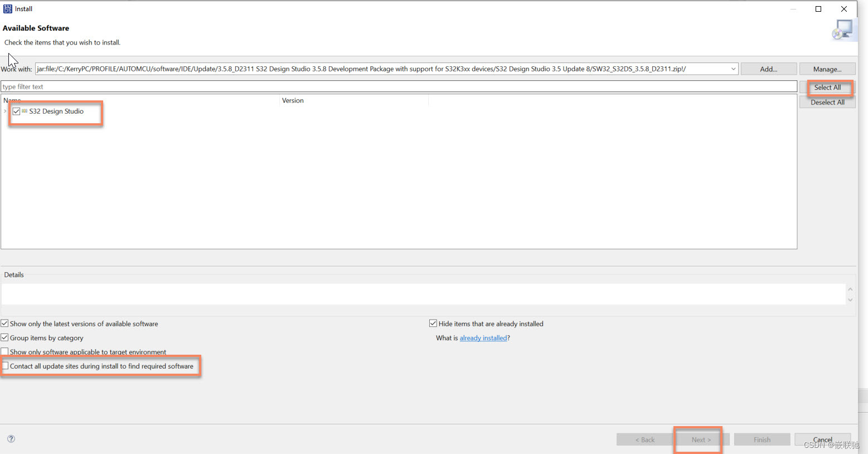
Task: Toggle Show only the latest versions checkbox
Action: click(x=4, y=323)
